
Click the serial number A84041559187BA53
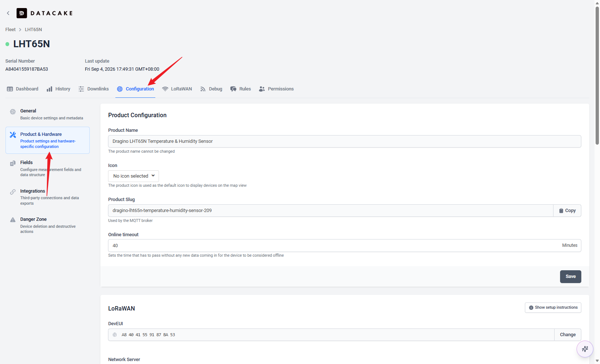[x=27, y=69]
